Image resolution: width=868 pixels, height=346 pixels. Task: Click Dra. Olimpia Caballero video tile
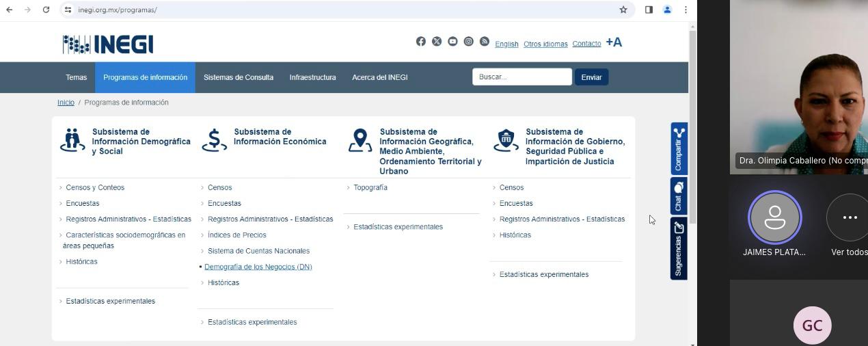(799, 87)
